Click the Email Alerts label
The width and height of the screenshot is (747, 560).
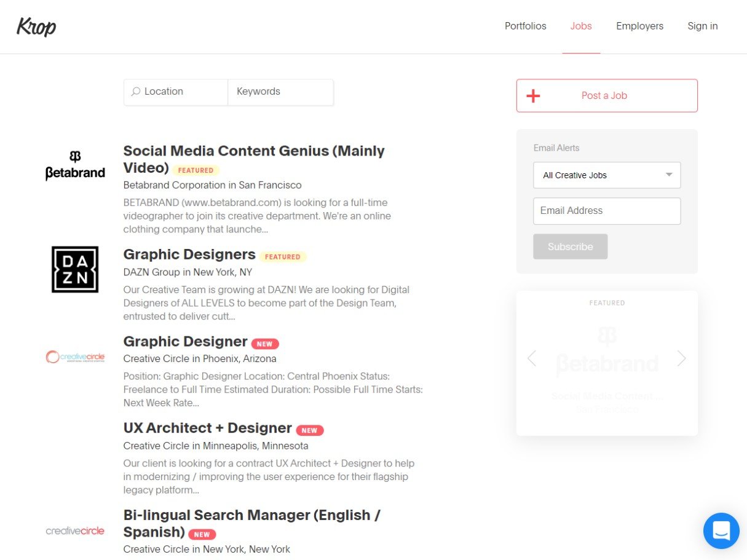556,148
